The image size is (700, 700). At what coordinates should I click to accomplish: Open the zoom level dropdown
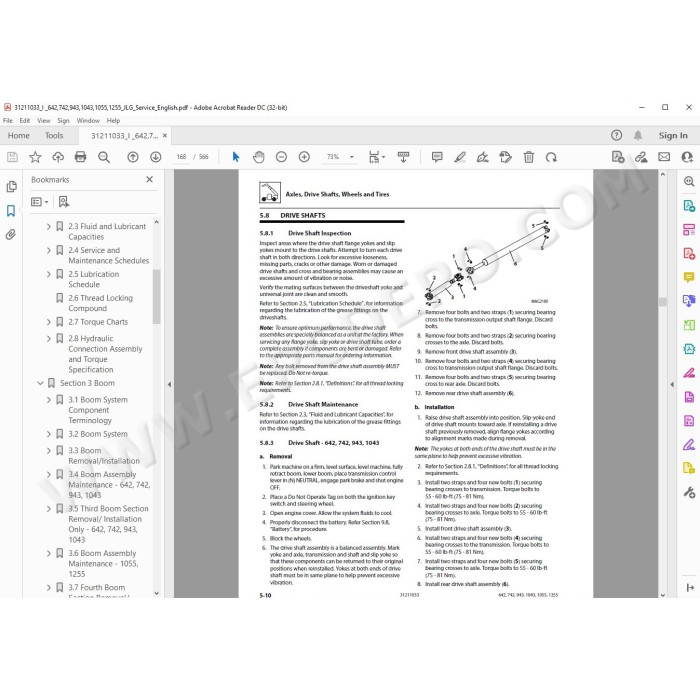point(351,157)
